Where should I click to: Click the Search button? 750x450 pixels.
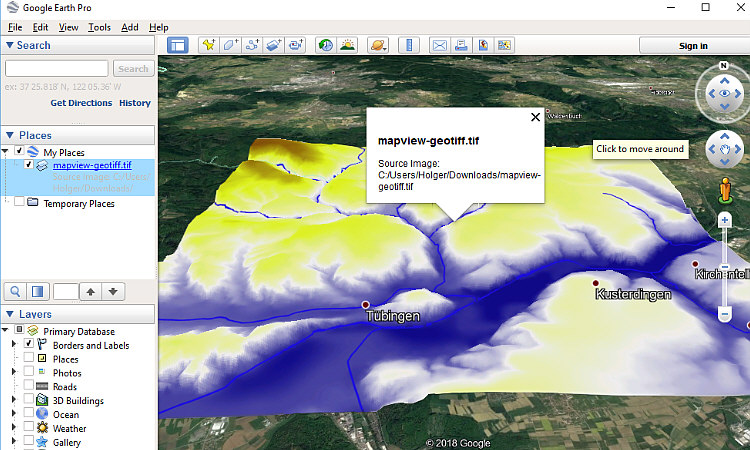pos(133,68)
